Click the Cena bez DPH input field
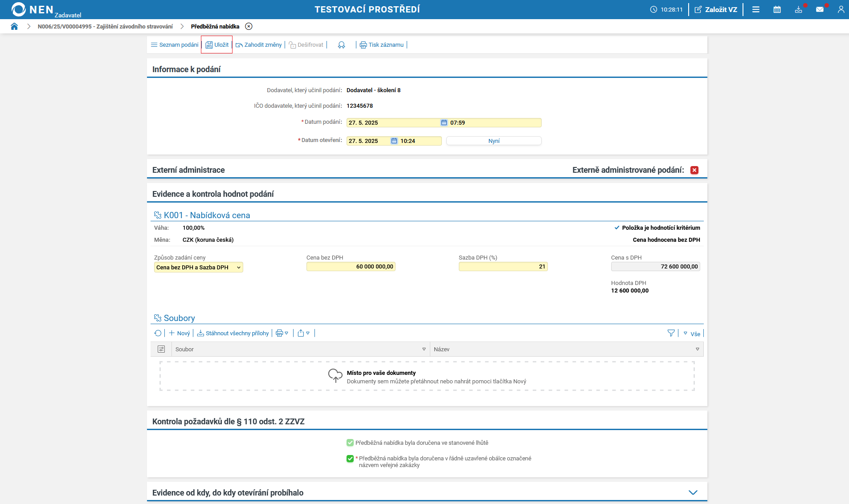 (x=351, y=267)
